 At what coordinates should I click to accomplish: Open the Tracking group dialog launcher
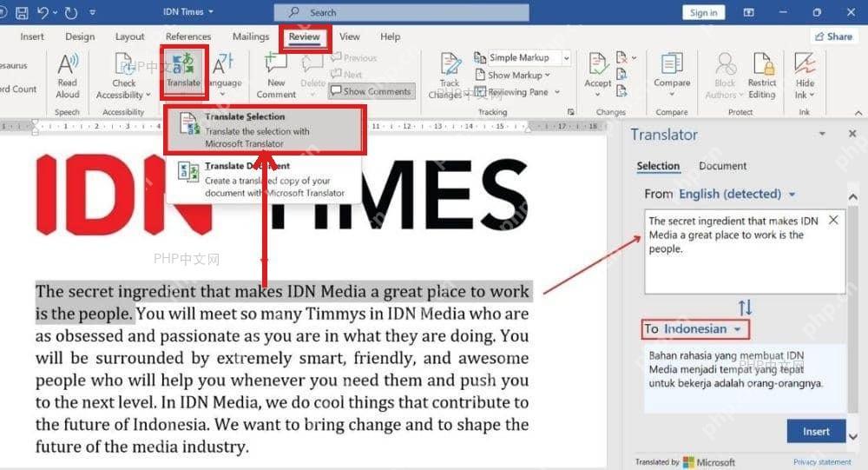tap(571, 111)
